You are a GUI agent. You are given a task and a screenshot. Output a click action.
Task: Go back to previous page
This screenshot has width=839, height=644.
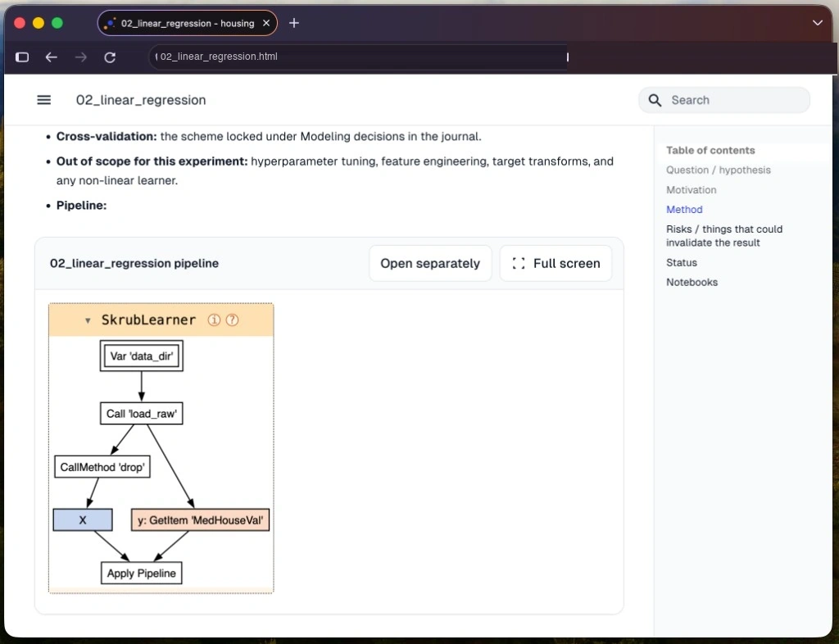(52, 57)
